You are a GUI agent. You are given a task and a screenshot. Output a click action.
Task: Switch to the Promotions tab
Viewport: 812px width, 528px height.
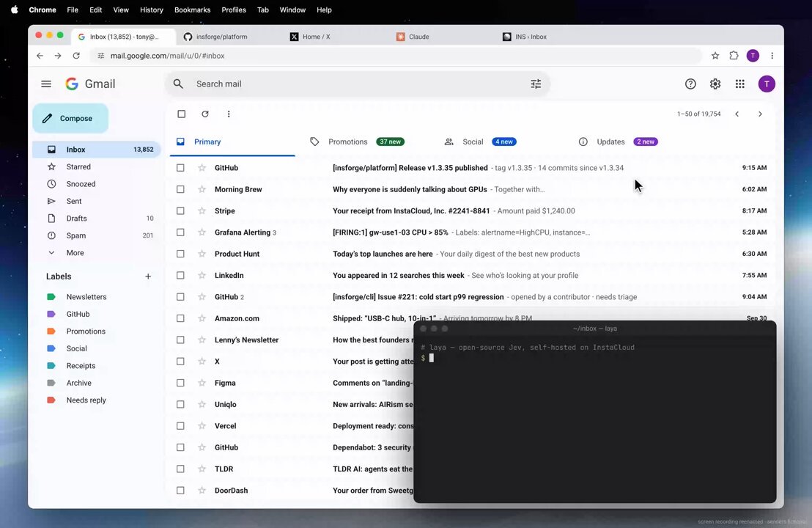click(x=357, y=142)
